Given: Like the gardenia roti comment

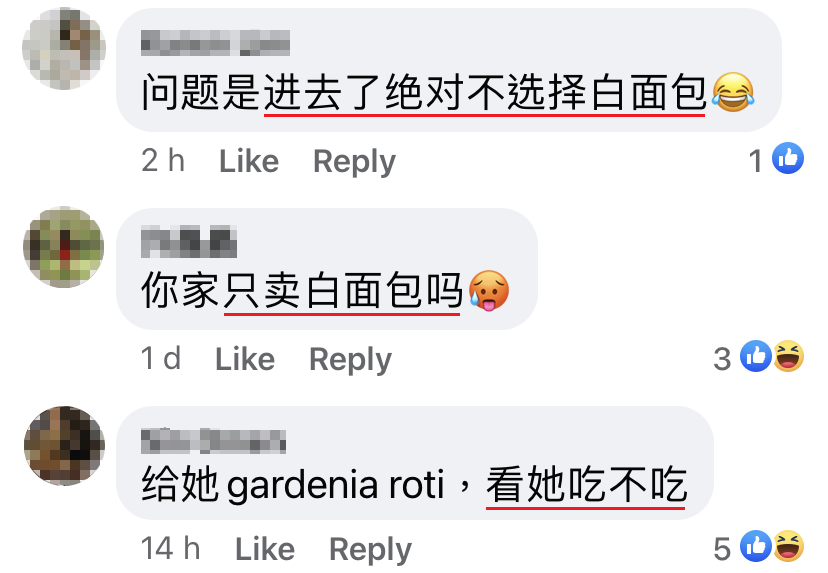Looking at the screenshot, I should tap(265, 549).
